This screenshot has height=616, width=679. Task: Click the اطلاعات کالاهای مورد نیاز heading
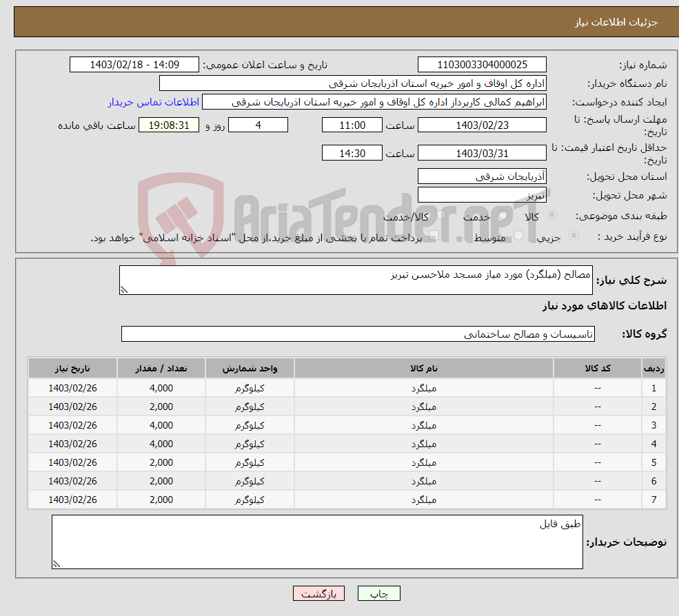[605, 306]
